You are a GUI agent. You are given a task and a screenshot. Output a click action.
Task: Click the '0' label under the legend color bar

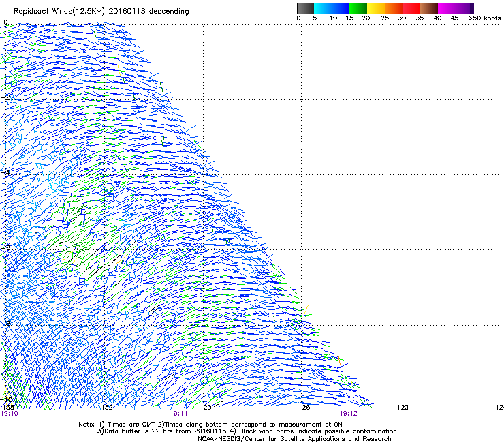pos(298,18)
